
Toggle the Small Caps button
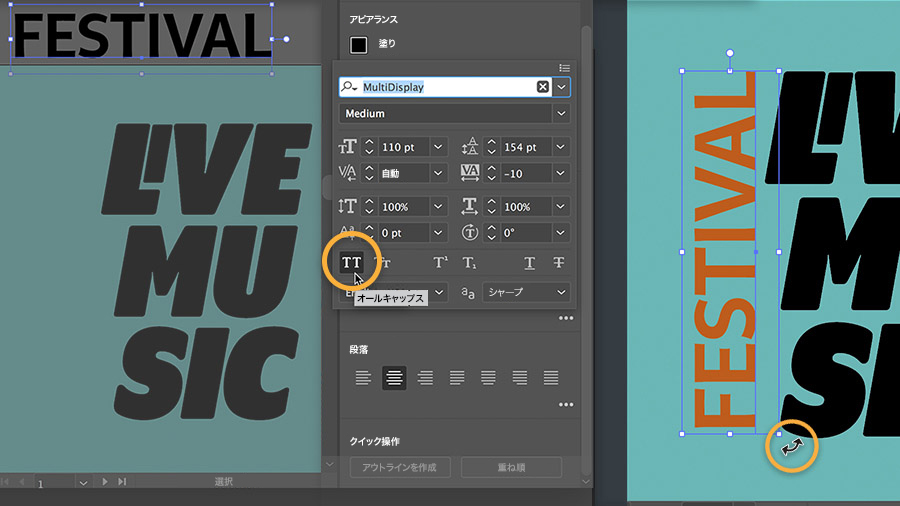point(383,263)
